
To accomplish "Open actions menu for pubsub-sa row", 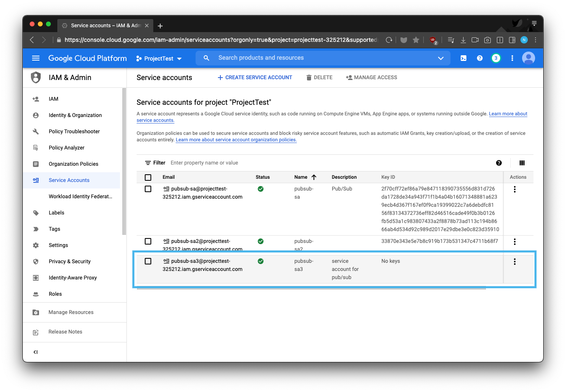I will pyautogui.click(x=515, y=189).
